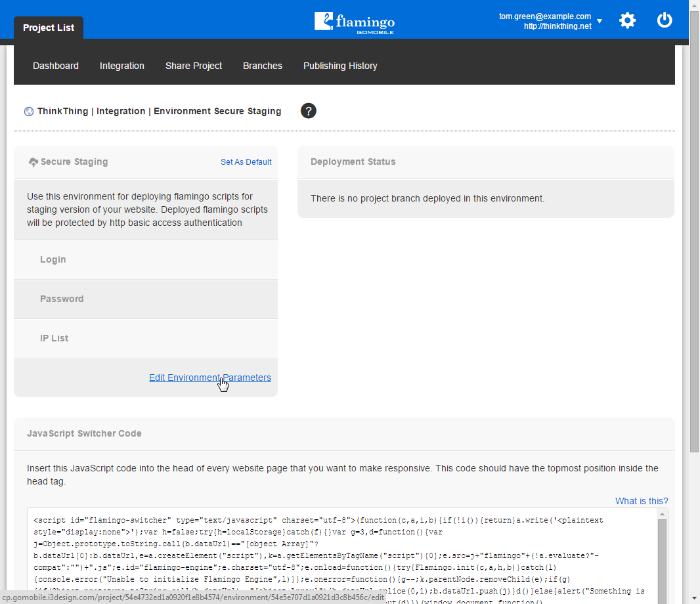Go to the Dashboard menu item

(x=56, y=66)
